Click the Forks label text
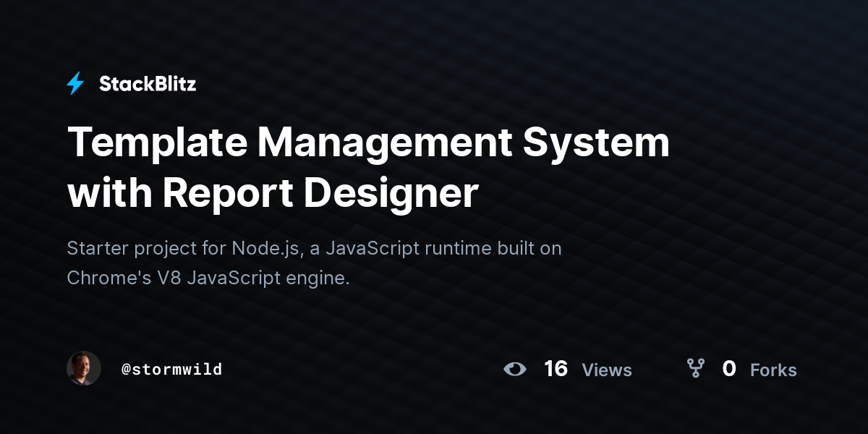 [773, 370]
